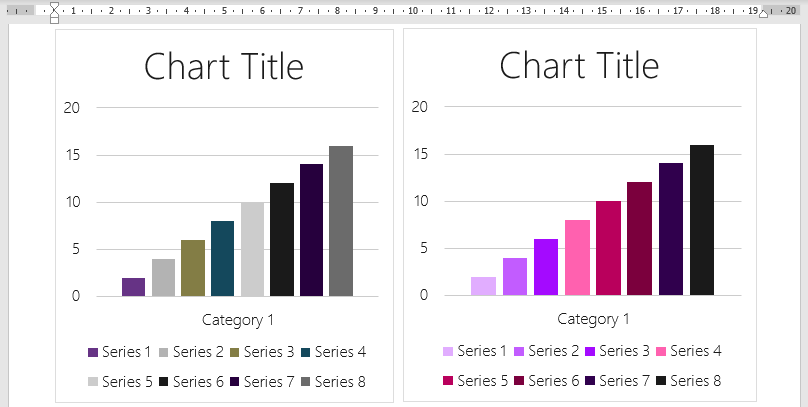Select Series 2 legend swatch in right chart
This screenshot has height=407, width=808.
click(x=519, y=351)
